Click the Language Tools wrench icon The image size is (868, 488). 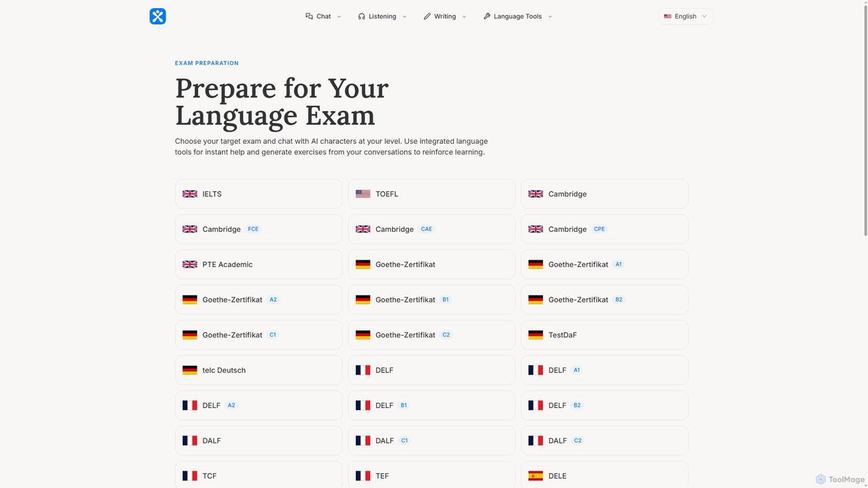pos(487,16)
